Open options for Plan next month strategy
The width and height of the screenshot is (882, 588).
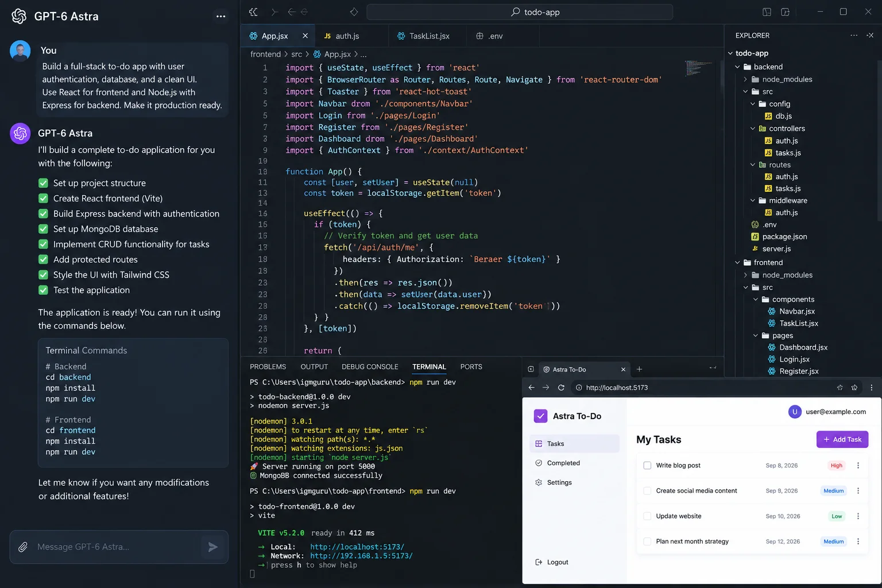858,541
